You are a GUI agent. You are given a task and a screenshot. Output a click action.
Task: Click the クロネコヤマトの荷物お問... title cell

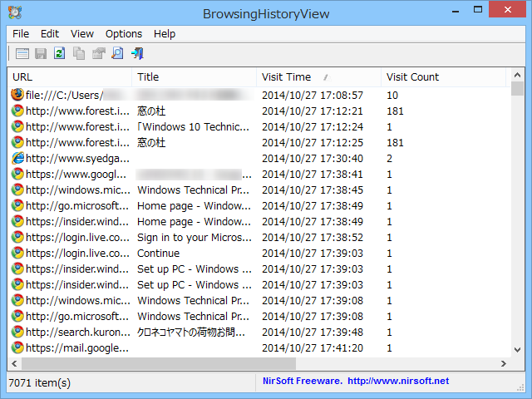[191, 332]
